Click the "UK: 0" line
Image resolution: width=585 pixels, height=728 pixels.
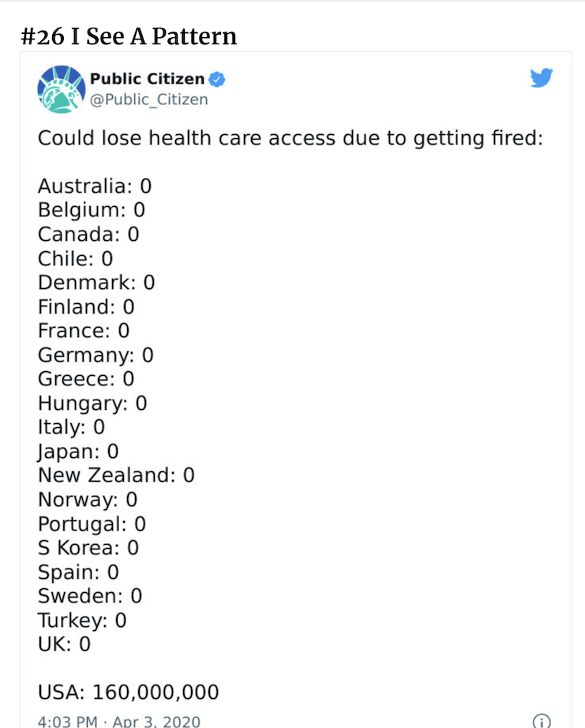point(64,644)
